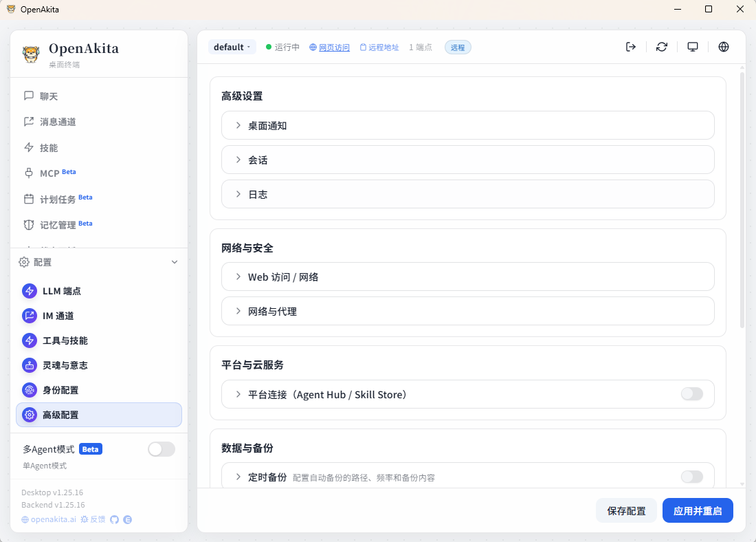
Task: Expand the 桌面通知 section
Action: coord(467,125)
